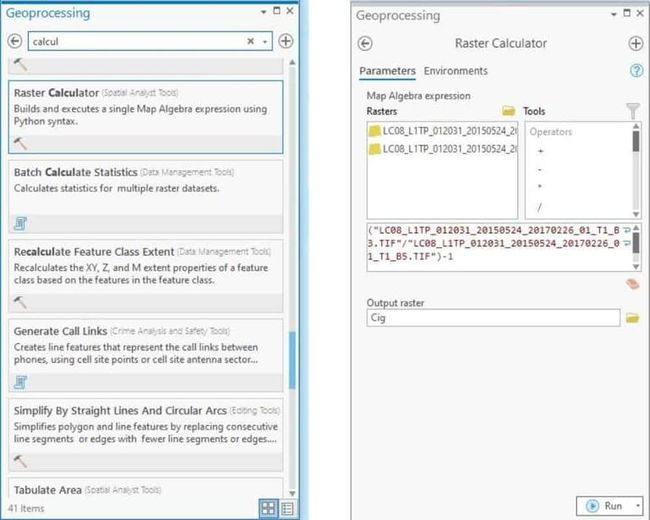Select second LC08_L1TP raster in Rasters list
The width and height of the screenshot is (650, 520).
coord(442,149)
